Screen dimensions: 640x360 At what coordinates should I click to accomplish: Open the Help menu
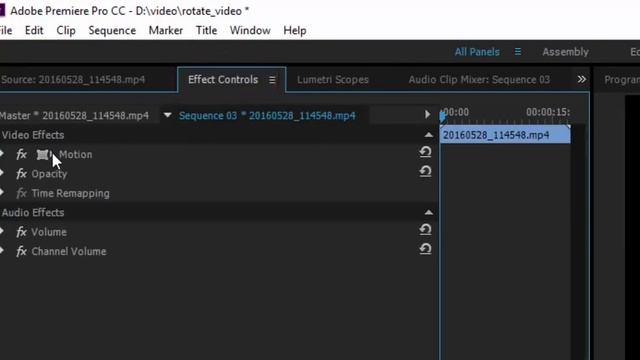295,31
